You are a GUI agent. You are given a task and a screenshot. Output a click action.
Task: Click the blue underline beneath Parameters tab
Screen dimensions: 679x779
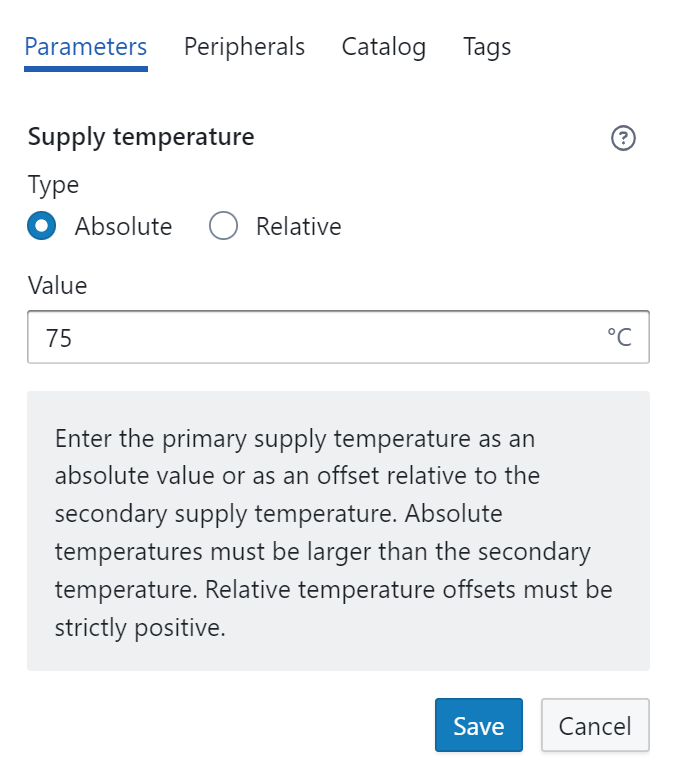tap(86, 69)
